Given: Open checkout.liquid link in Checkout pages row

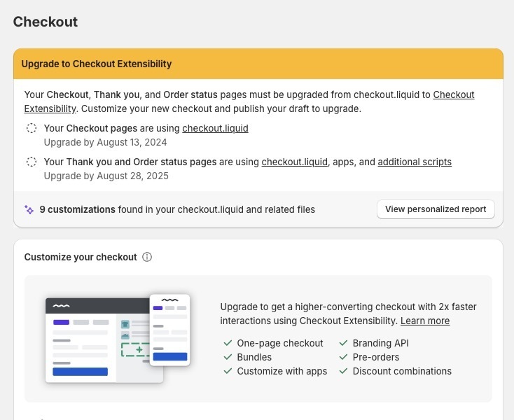Looking at the screenshot, I should coord(216,128).
